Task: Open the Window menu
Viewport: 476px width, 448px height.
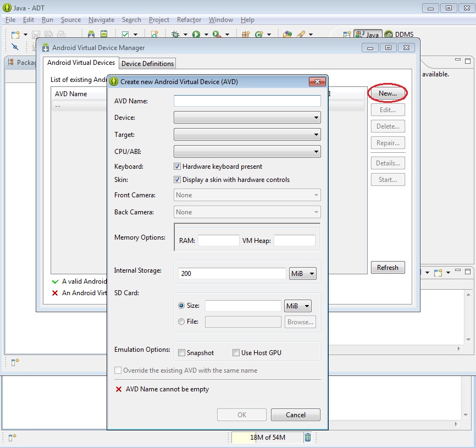Action: pos(221,20)
